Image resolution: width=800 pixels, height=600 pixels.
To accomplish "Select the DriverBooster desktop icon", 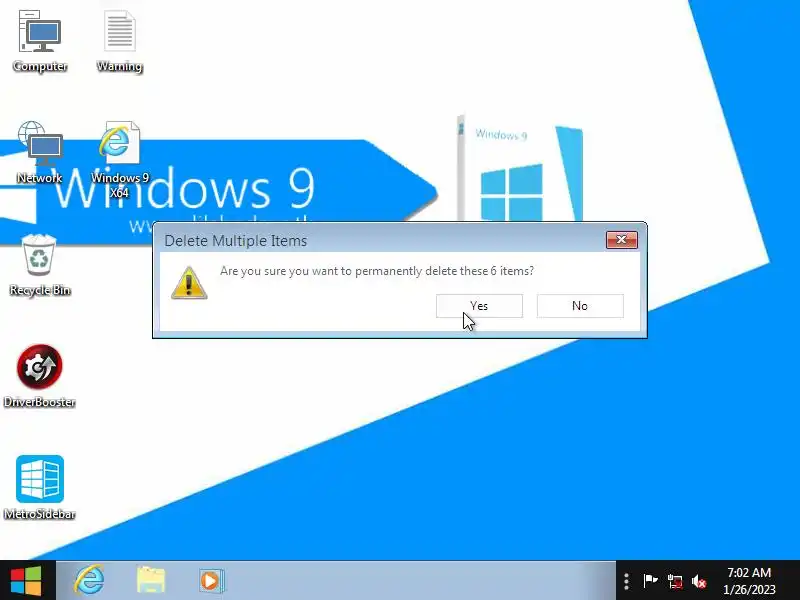I will (x=40, y=376).
